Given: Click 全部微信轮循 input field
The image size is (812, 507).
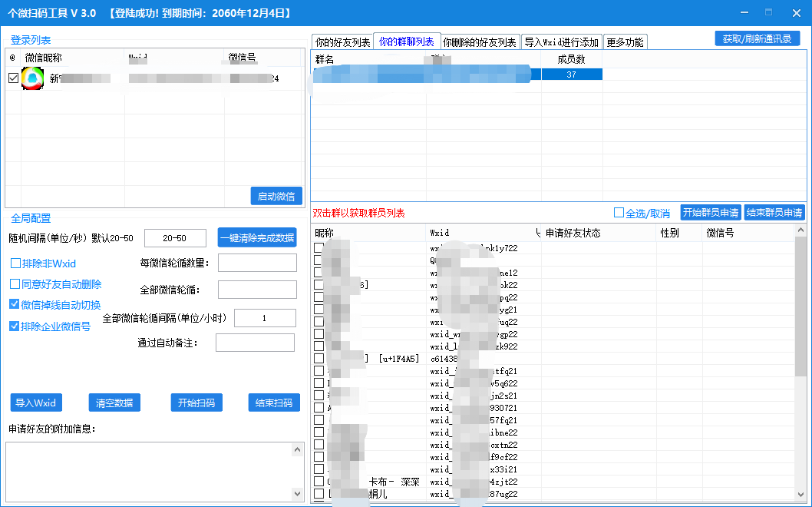Looking at the screenshot, I should [x=257, y=290].
